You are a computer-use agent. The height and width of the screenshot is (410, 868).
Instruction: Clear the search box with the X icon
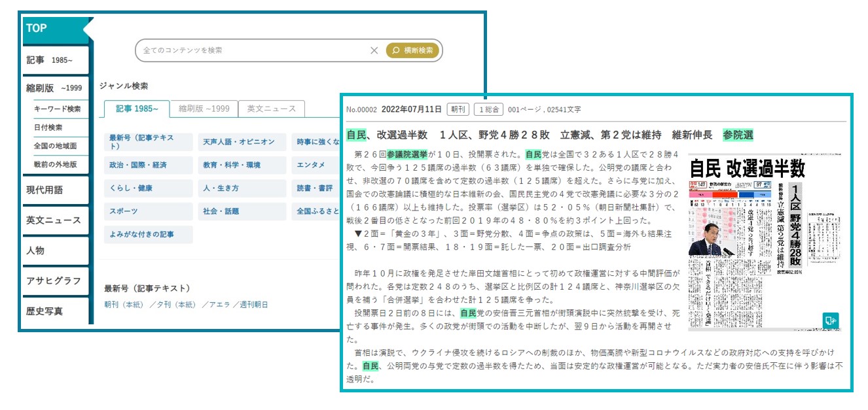pos(374,50)
